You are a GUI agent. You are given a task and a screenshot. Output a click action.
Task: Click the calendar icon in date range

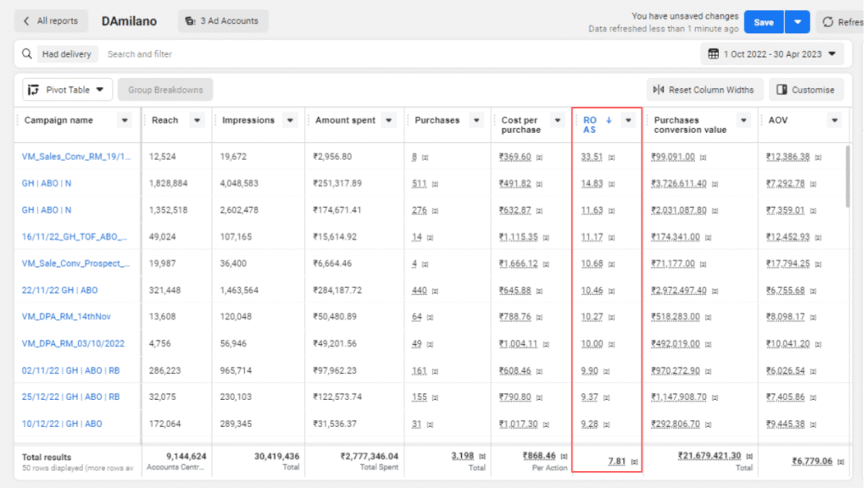click(714, 54)
